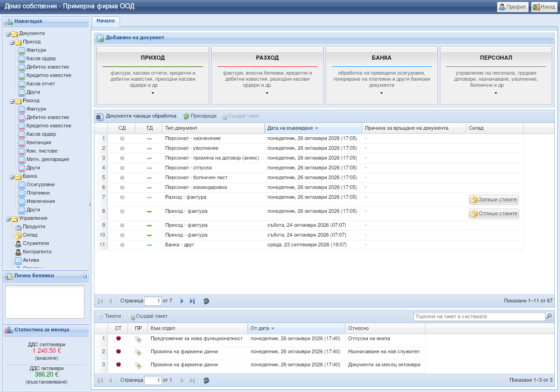This screenshot has height=392, width=560.
Task: Click the Отпиши стоките button
Action: [x=494, y=214]
